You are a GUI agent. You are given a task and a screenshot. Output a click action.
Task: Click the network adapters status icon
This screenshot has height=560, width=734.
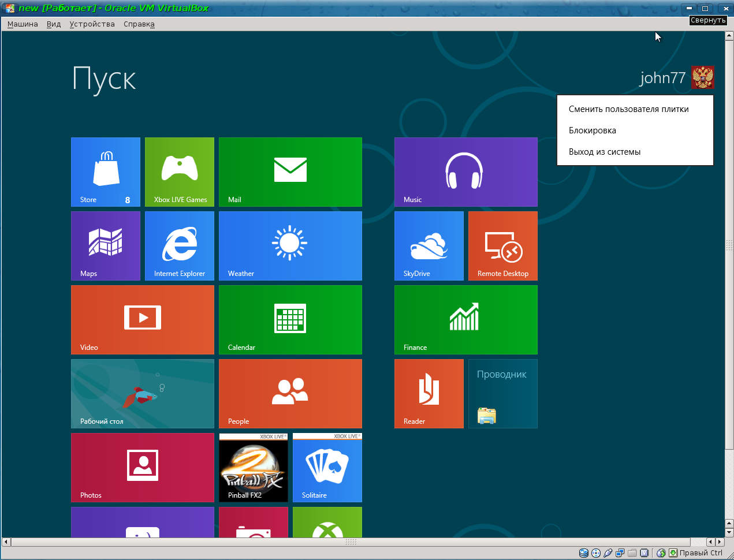click(620, 553)
